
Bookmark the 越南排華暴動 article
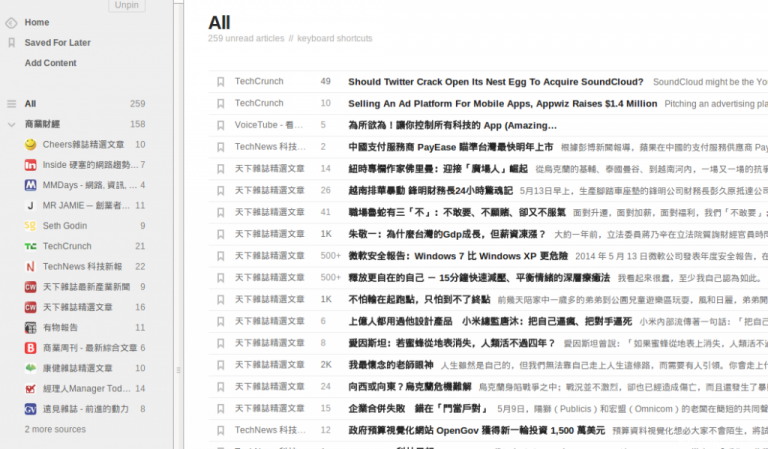[221, 190]
